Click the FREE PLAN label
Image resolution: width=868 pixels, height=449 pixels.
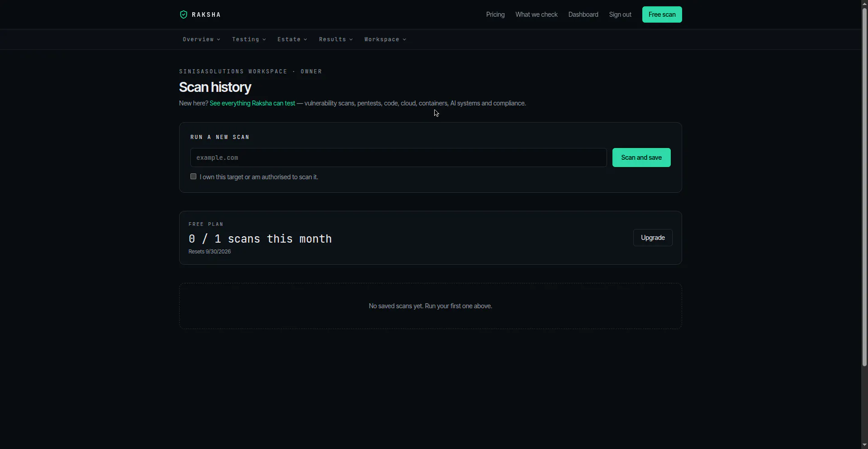point(206,224)
